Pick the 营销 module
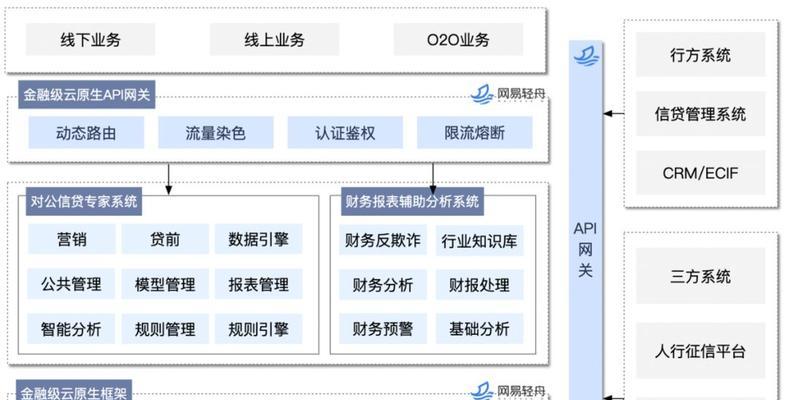The image size is (789, 400). click(x=71, y=239)
